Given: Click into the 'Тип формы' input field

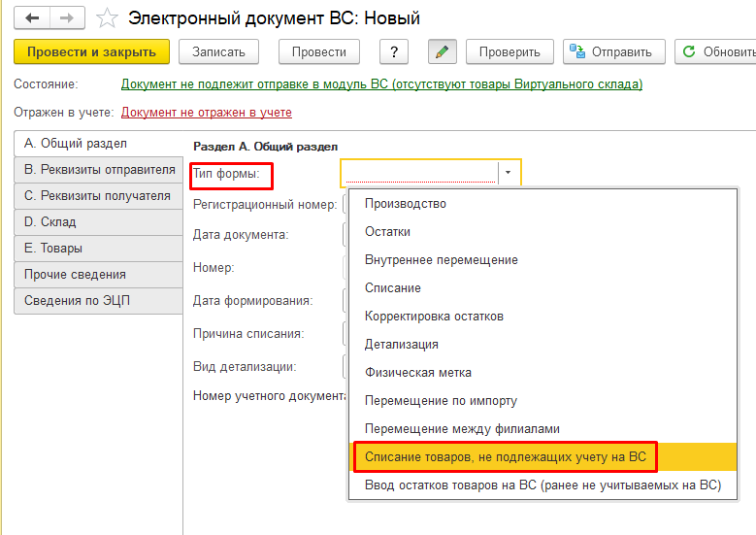Looking at the screenshot, I should [419, 173].
